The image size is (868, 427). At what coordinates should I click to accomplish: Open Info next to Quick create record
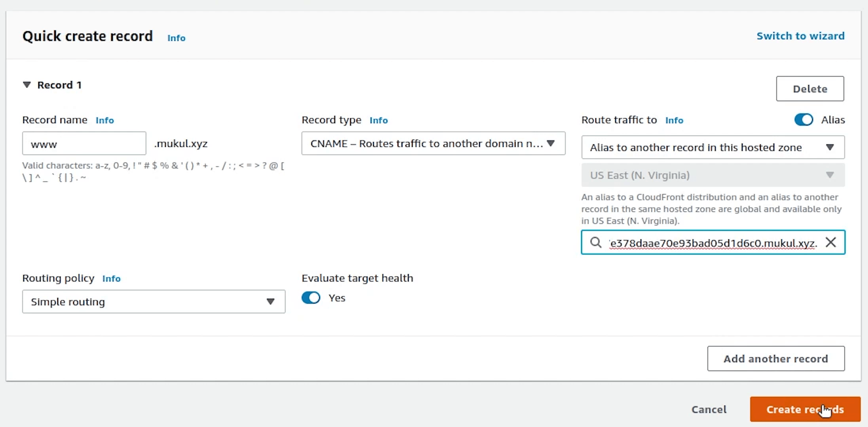tap(176, 38)
